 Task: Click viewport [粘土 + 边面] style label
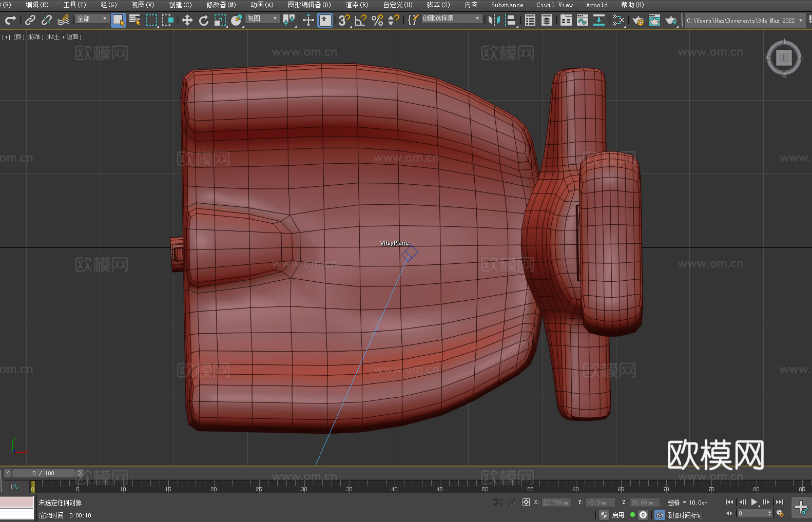coord(64,37)
